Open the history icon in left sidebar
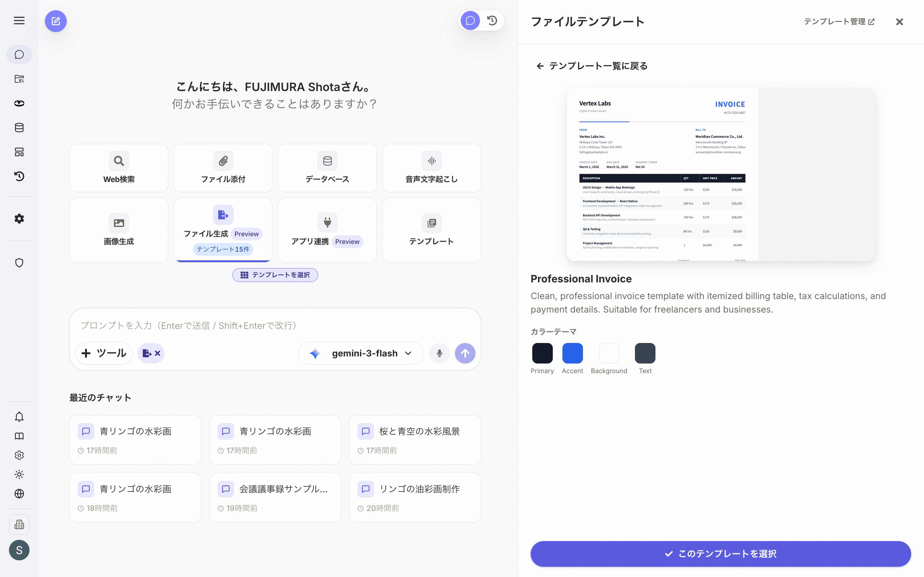Image resolution: width=924 pixels, height=577 pixels. pos(19,176)
